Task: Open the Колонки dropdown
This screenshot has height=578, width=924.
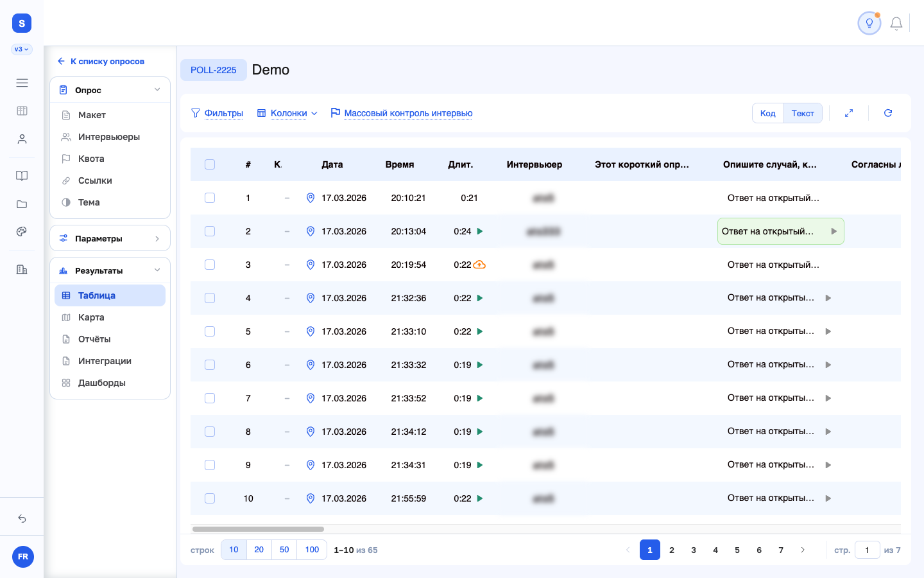Action: coord(287,113)
